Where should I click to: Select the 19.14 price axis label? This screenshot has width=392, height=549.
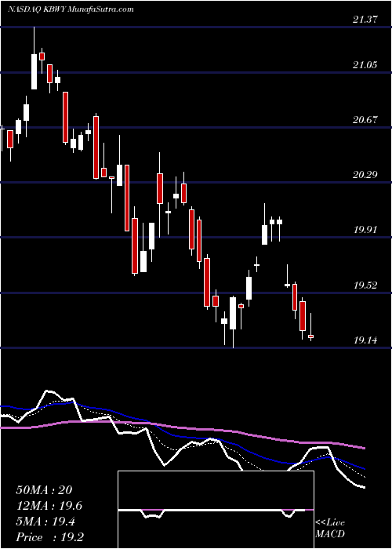pos(365,340)
